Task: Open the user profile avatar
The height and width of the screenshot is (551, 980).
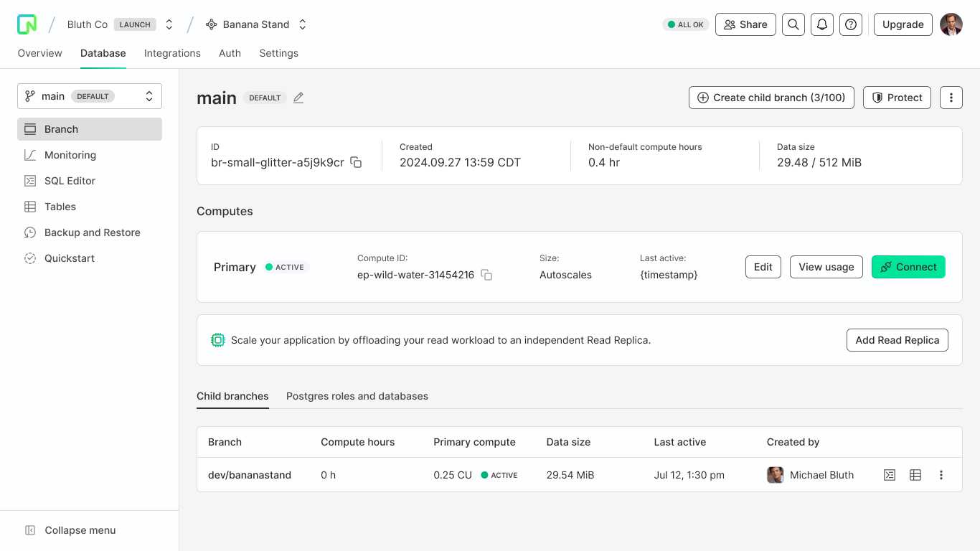Action: pos(951,24)
